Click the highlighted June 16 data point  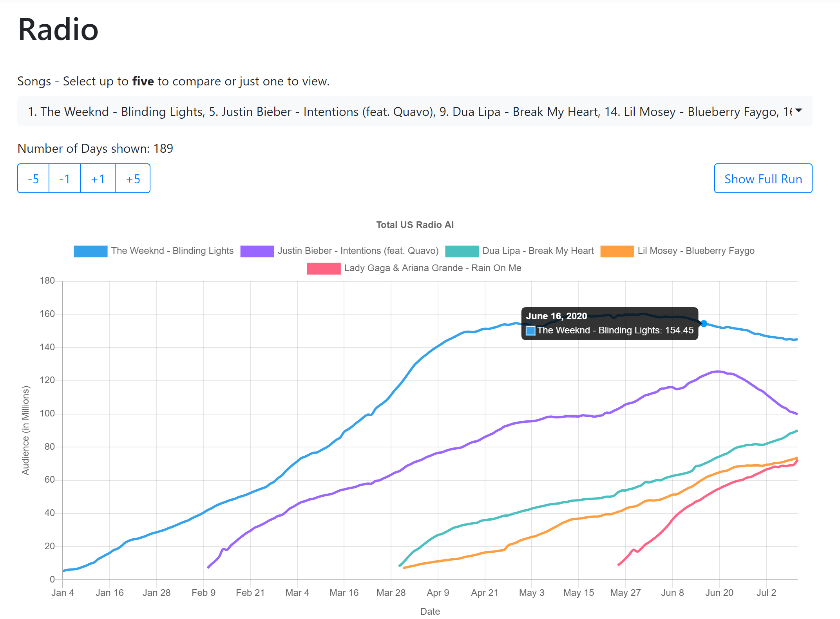pyautogui.click(x=704, y=324)
